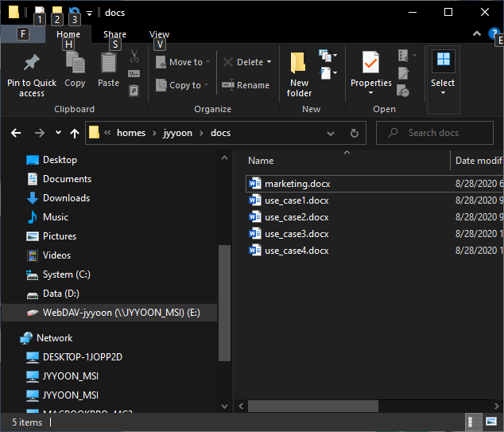Viewport: 504px width, 432px height.
Task: Click the Refresh button beside address bar
Action: (354, 133)
